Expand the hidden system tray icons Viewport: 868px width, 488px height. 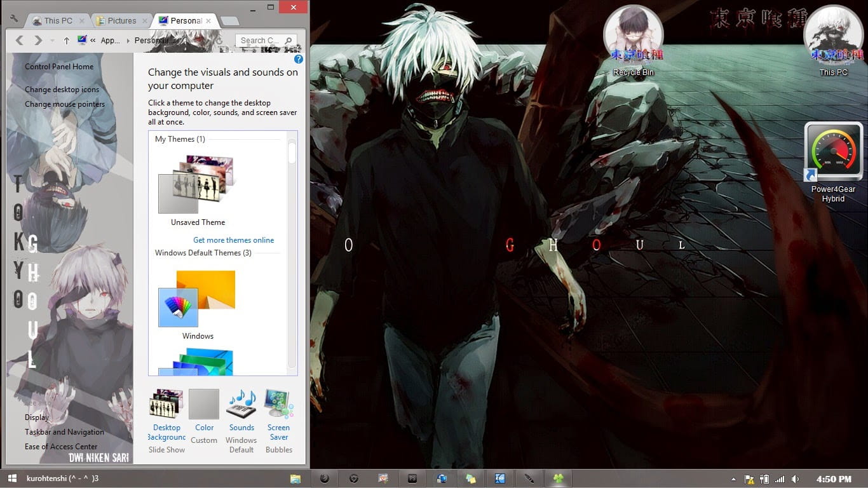pos(734,478)
